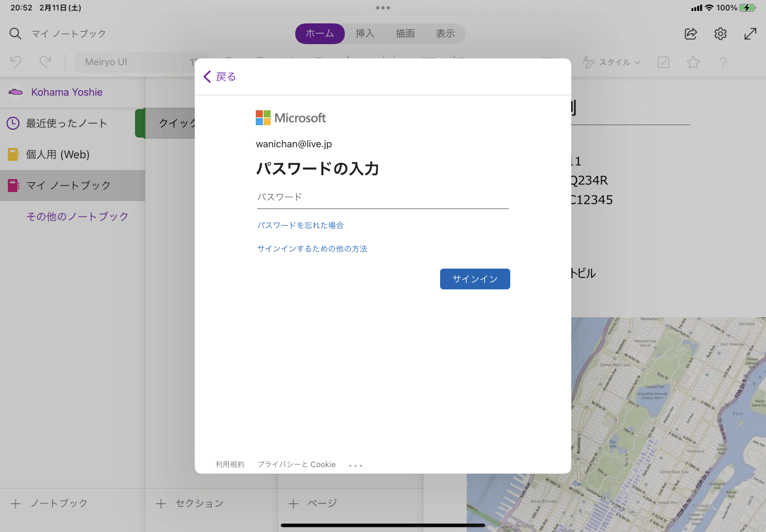This screenshot has width=766, height=532.
Task: Open サインインするための他の方法 link
Action: [312, 248]
